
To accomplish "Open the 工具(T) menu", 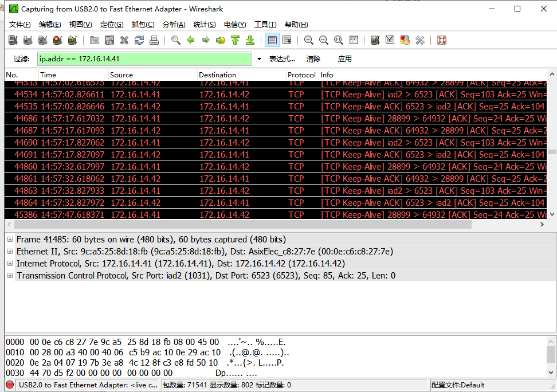I will coord(265,25).
